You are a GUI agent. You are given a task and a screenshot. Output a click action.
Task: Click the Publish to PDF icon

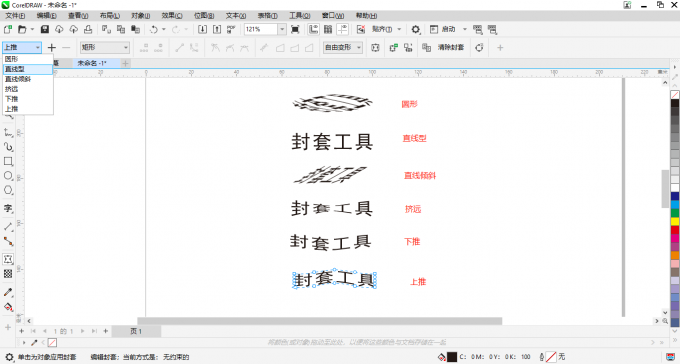pyautogui.click(x=231, y=30)
